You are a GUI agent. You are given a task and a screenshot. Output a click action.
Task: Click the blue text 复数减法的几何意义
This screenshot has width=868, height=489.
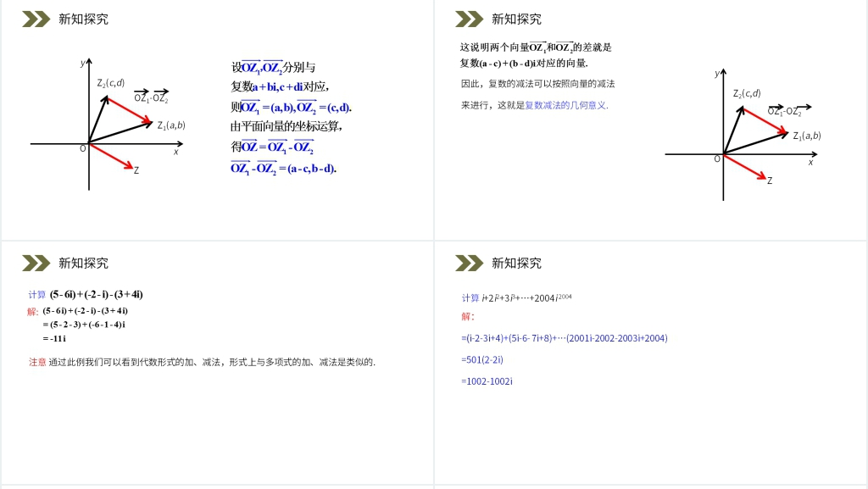pyautogui.click(x=566, y=105)
